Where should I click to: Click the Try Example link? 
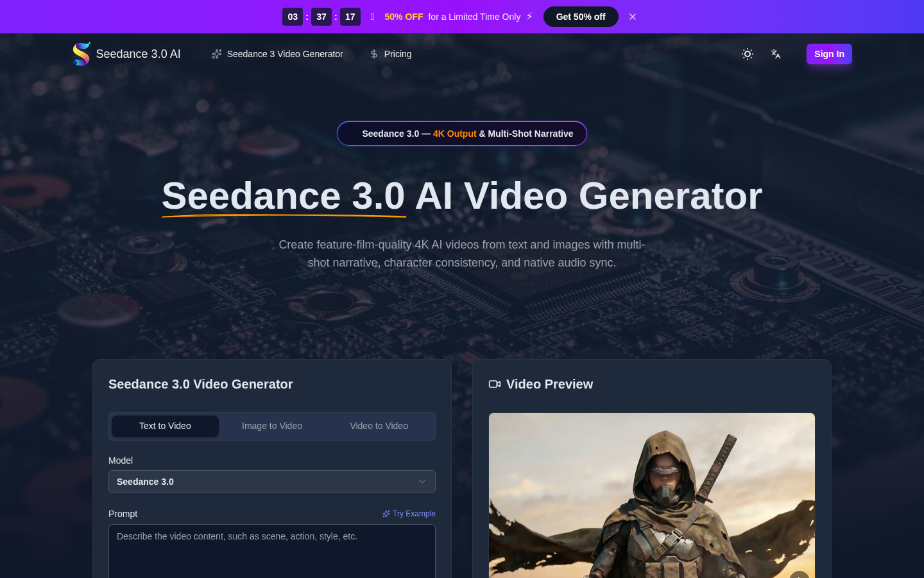click(x=413, y=513)
